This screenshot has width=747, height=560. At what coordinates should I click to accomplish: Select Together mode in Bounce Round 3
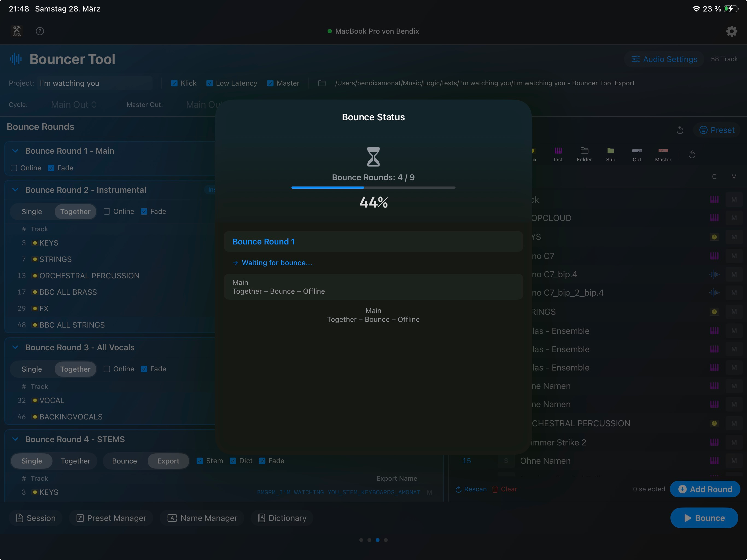[x=75, y=369]
